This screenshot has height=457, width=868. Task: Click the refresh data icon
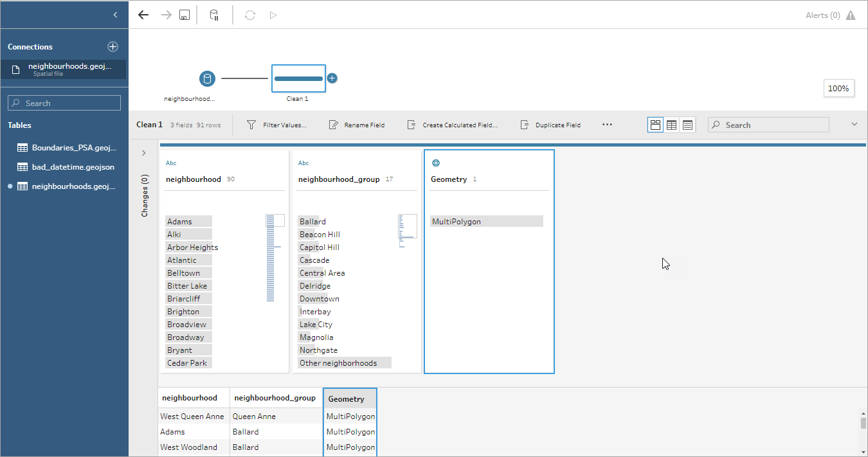[250, 15]
